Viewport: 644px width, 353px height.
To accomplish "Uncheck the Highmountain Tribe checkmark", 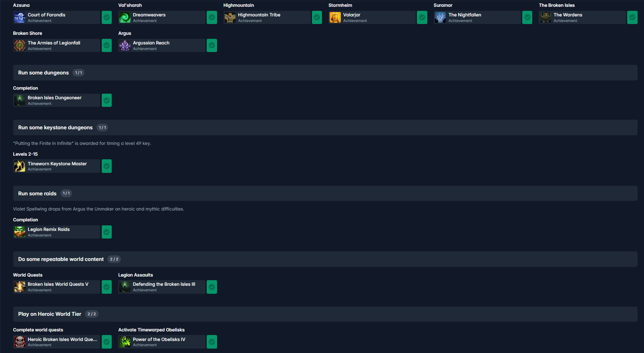I will point(317,18).
